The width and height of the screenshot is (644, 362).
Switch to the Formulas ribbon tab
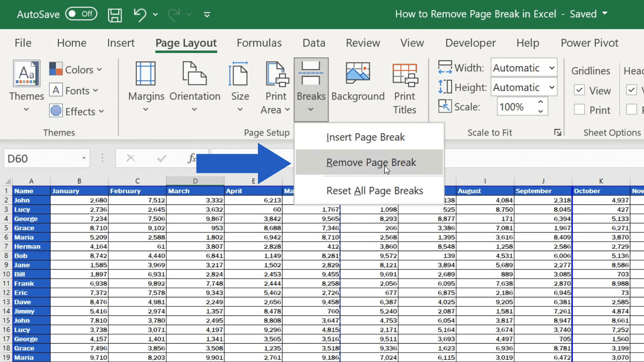tap(259, 43)
